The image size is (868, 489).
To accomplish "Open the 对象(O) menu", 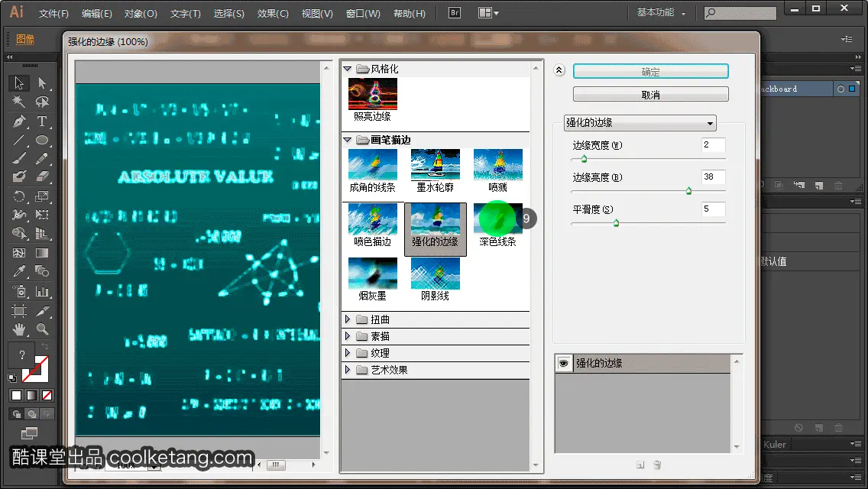I will pyautogui.click(x=141, y=13).
